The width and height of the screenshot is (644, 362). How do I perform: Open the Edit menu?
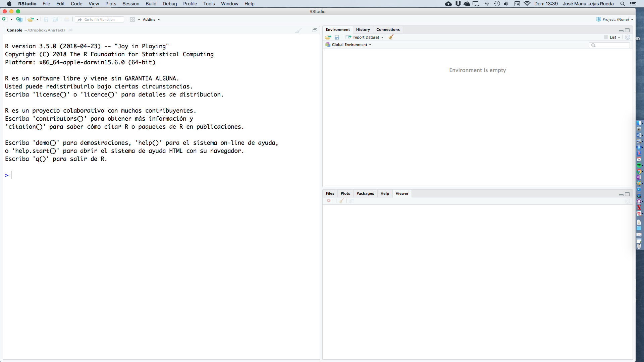click(60, 4)
